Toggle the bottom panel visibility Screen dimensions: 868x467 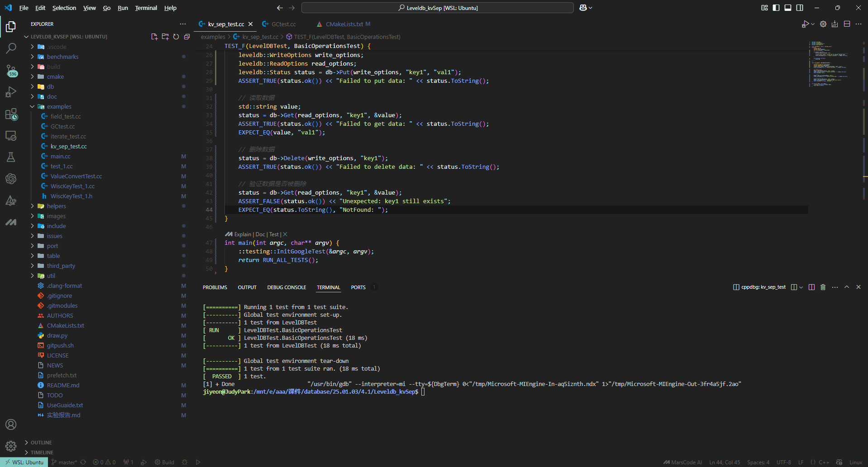[788, 8]
